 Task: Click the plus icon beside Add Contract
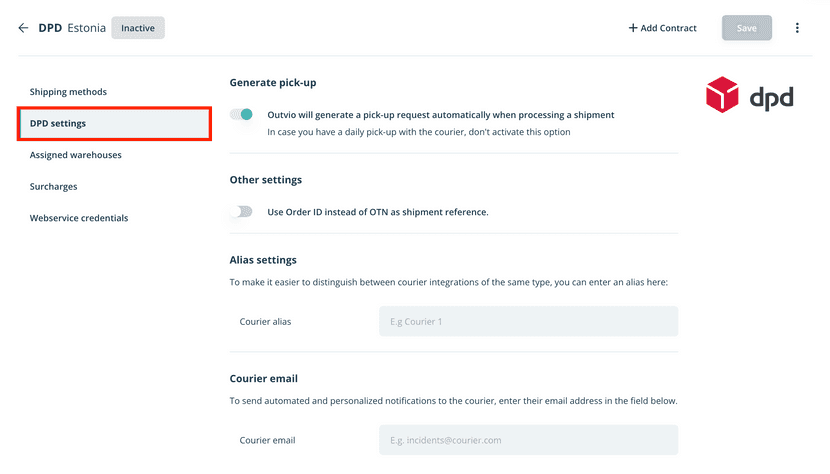[633, 28]
